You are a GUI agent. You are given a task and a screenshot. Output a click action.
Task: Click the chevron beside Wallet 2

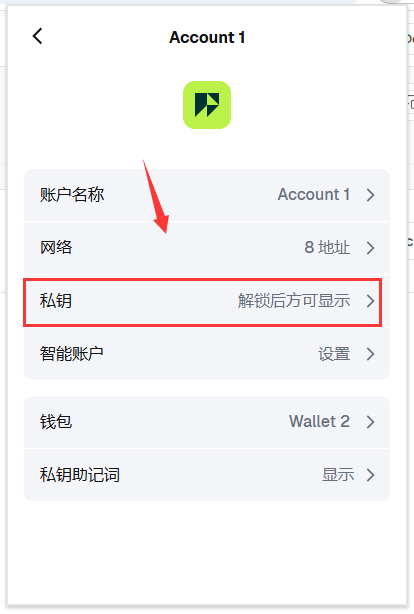coord(371,422)
